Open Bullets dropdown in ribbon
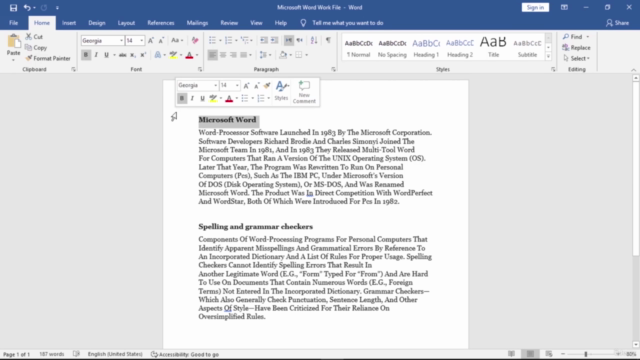The image size is (640, 360). point(220,40)
